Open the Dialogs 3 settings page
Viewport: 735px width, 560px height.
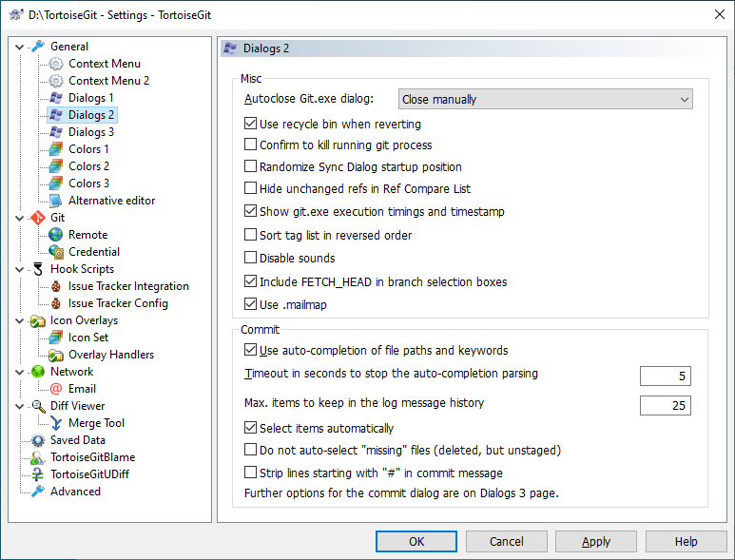pyautogui.click(x=90, y=132)
